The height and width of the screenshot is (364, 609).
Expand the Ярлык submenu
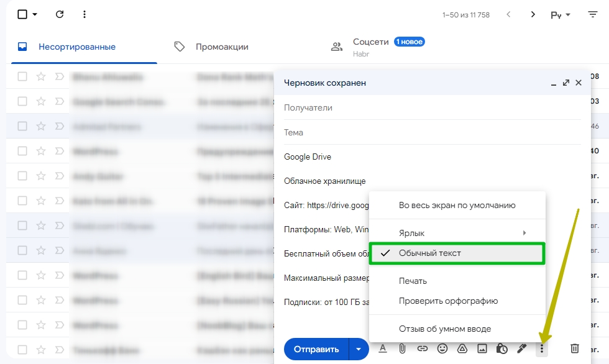pyautogui.click(x=457, y=233)
